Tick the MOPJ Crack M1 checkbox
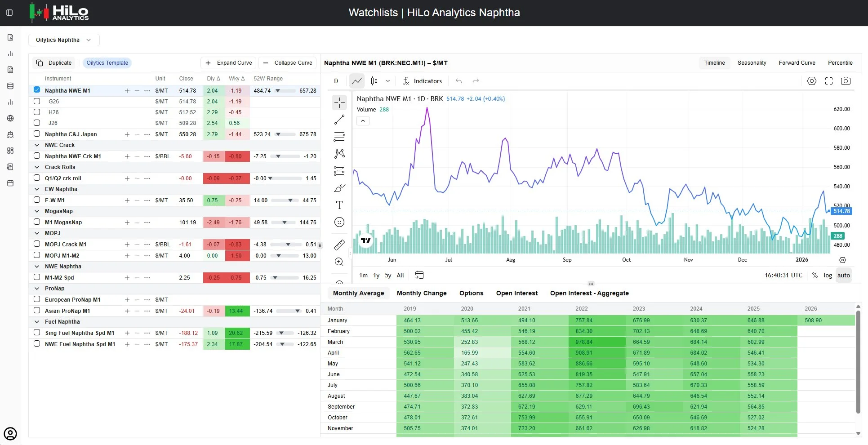The width and height of the screenshot is (868, 445). pos(37,244)
